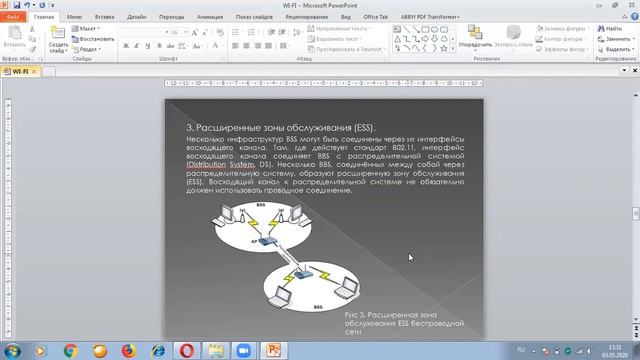
Task: Toggle align text left
Action: pos(236,46)
